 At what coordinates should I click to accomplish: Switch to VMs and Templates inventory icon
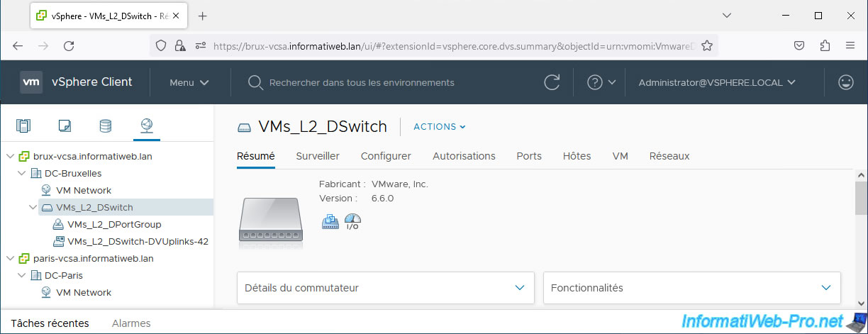click(65, 126)
